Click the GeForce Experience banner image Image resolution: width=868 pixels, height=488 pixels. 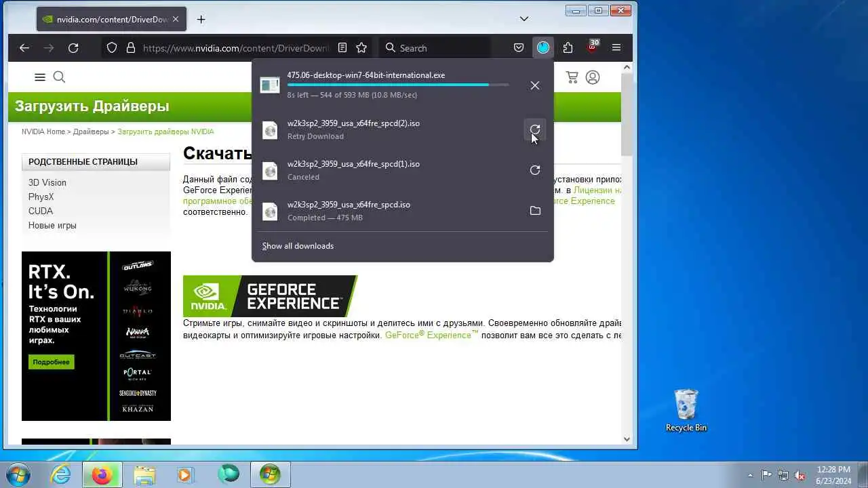tap(270, 296)
